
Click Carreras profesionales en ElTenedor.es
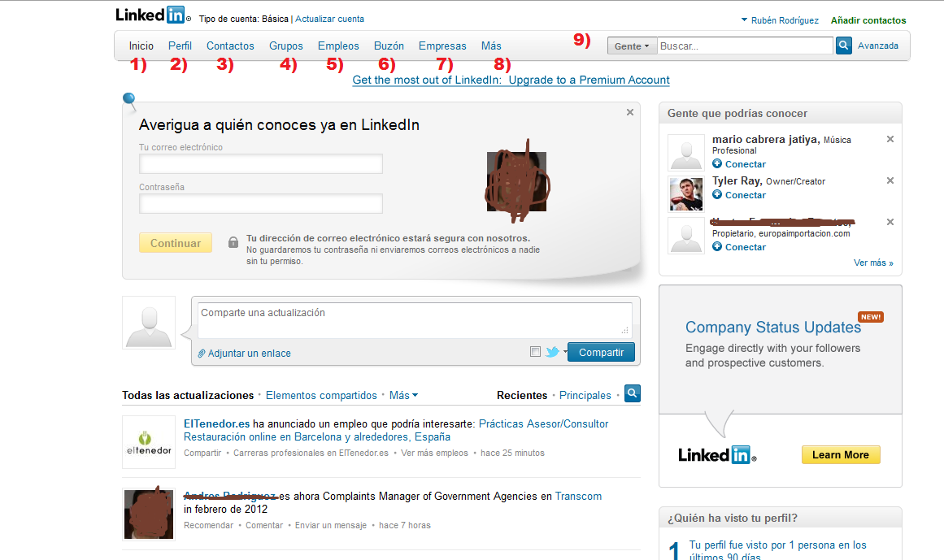point(311,453)
